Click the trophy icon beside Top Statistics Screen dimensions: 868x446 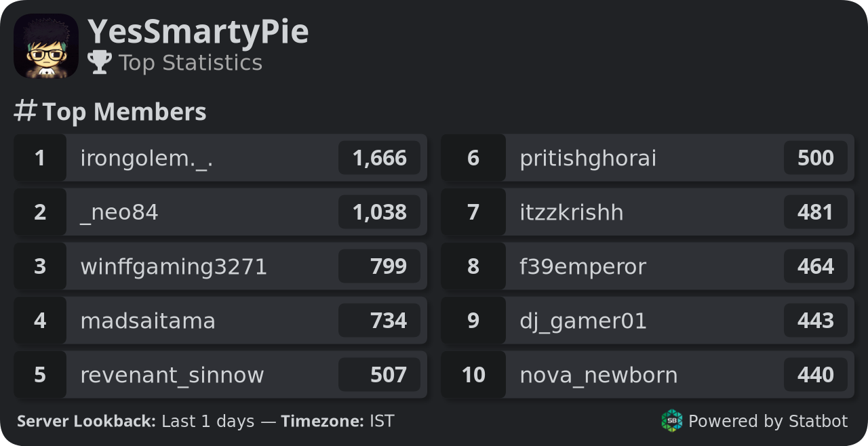pyautogui.click(x=100, y=62)
